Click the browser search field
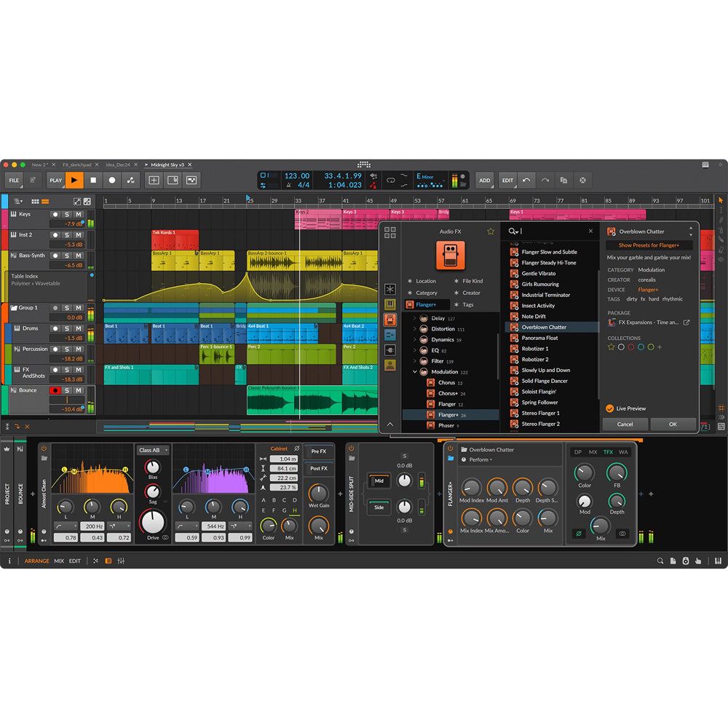The image size is (728, 728). 553,231
